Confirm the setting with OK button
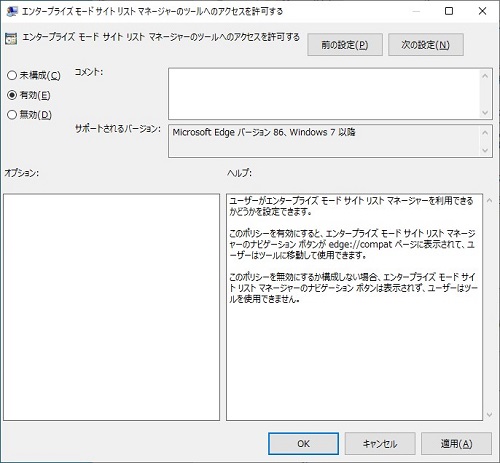Screen dimensions: 500x463 (x=303, y=444)
